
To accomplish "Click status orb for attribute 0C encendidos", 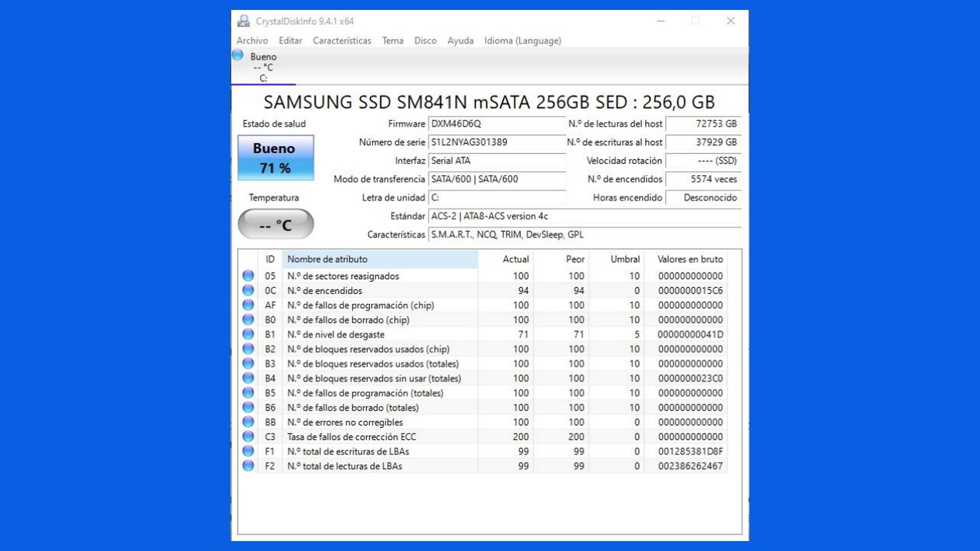I will 248,291.
